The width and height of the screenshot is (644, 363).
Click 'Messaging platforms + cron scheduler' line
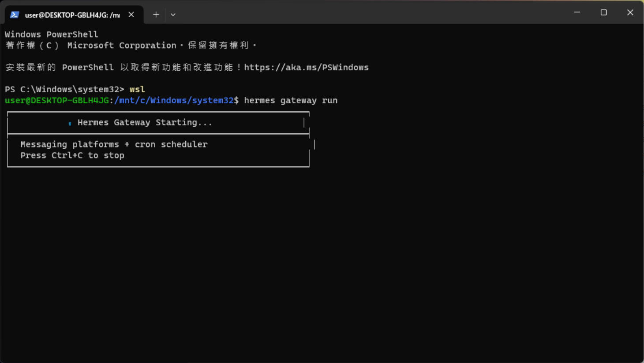(114, 144)
